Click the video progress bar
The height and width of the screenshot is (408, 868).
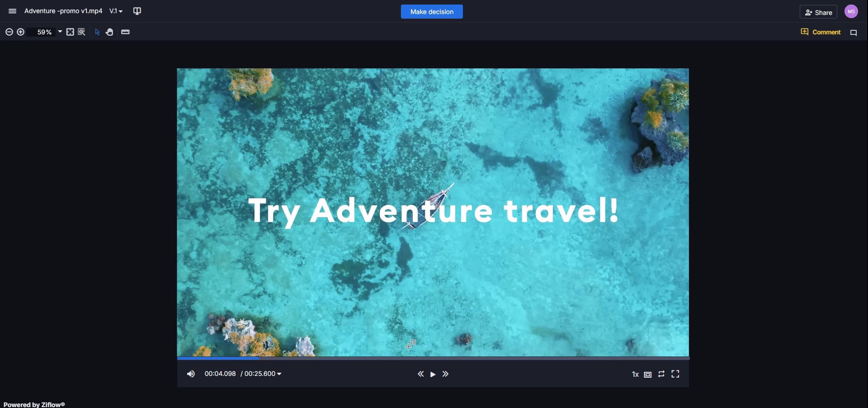433,358
